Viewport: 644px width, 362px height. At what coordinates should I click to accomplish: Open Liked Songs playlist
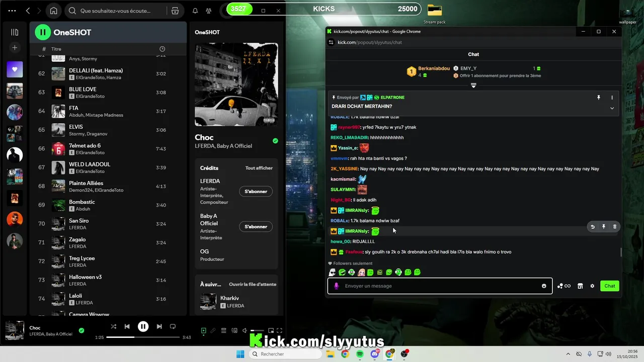point(15,69)
